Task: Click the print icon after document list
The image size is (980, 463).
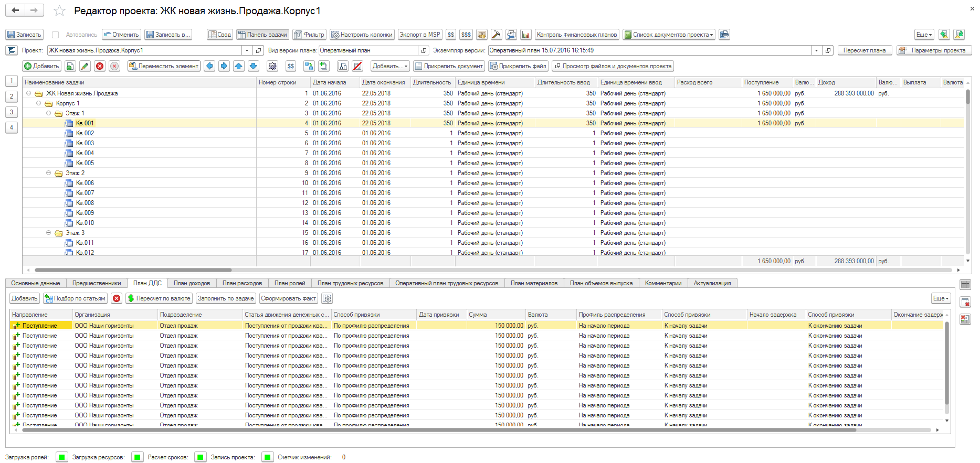Action: pos(724,35)
